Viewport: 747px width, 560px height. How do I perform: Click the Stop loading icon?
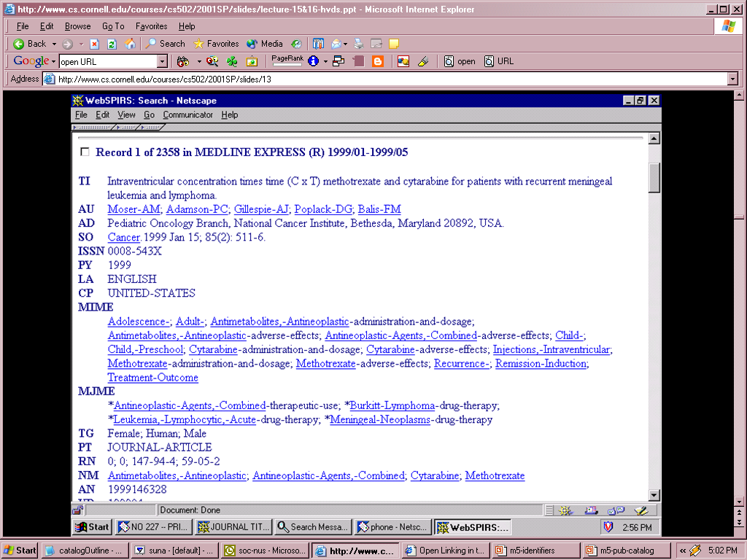pyautogui.click(x=95, y=44)
